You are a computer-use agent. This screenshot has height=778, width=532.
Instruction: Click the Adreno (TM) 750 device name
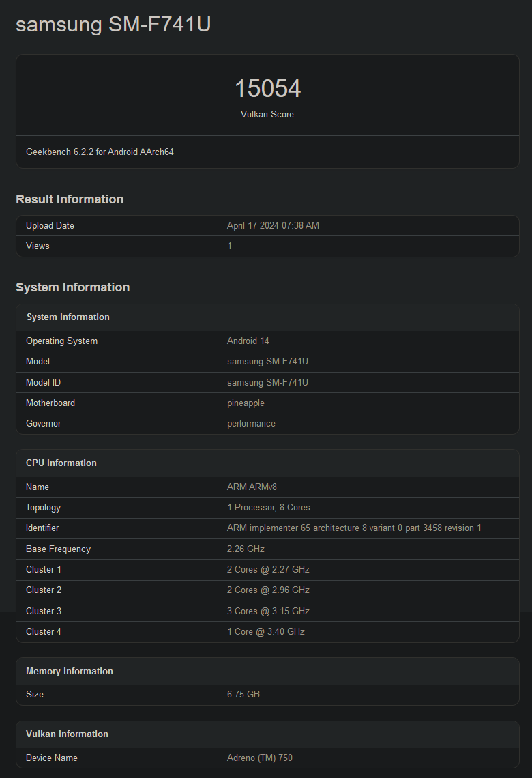(260, 758)
